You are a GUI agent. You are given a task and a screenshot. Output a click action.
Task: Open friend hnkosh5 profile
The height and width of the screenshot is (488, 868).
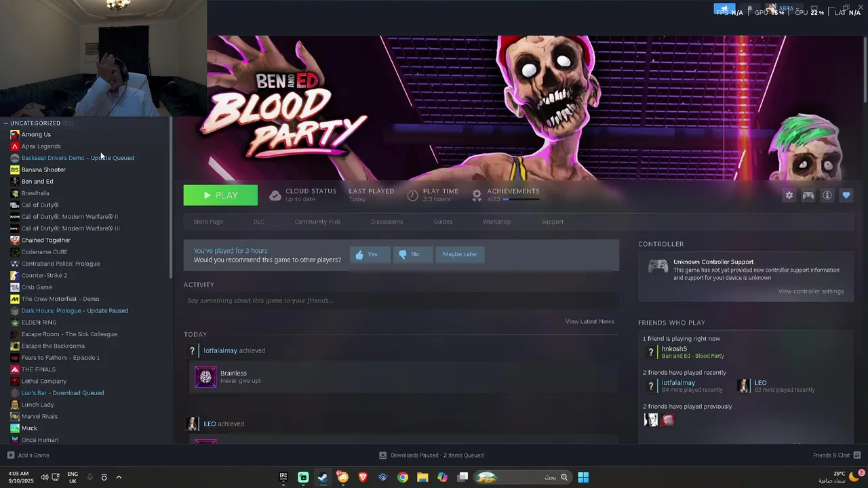pyautogui.click(x=674, y=349)
